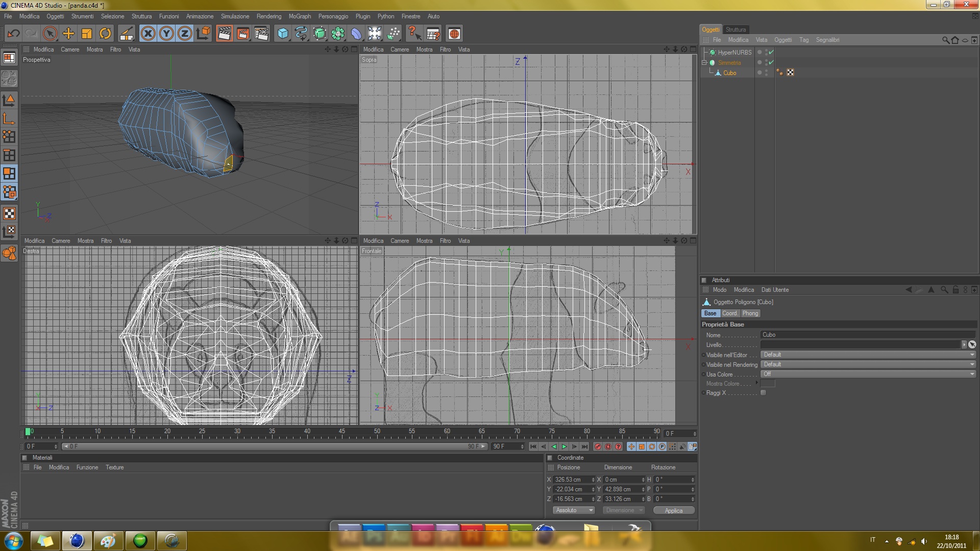Screen dimensions: 980x551
Task: Open the Assoluto coordinate mode dropdown
Action: pos(574,510)
